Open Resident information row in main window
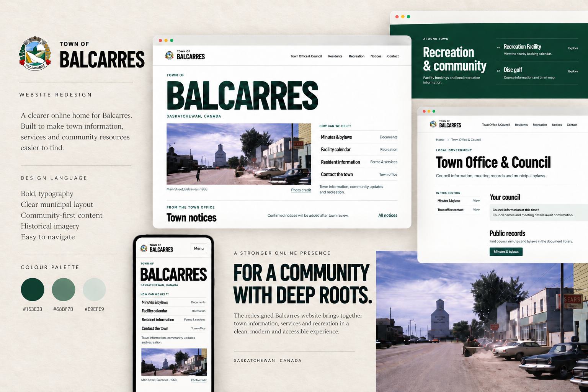The height and width of the screenshot is (392, 588). click(359, 162)
